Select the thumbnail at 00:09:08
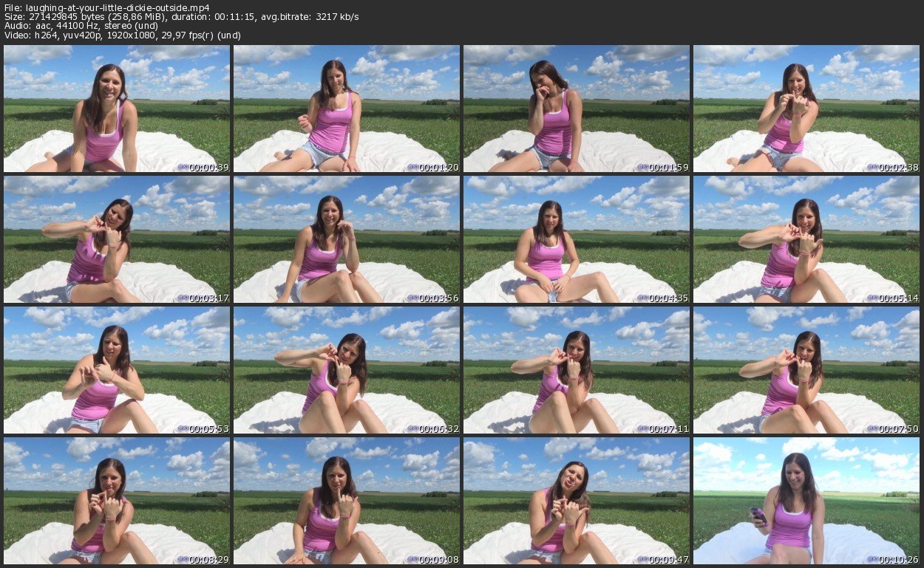The image size is (924, 568). pos(347,501)
